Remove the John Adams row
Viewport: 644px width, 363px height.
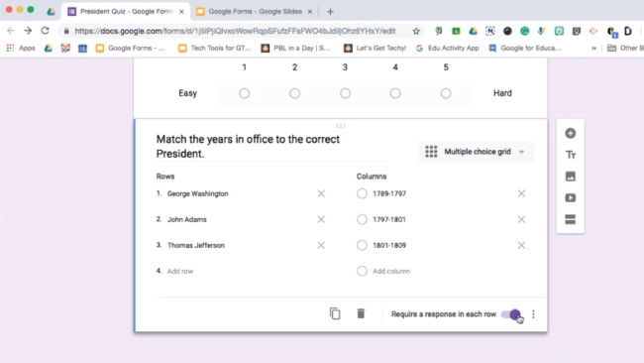point(321,219)
